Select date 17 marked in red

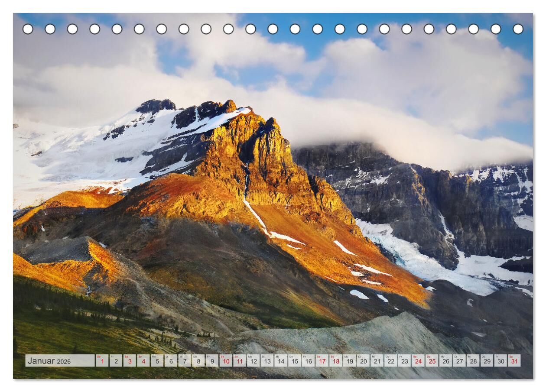pos(322,361)
